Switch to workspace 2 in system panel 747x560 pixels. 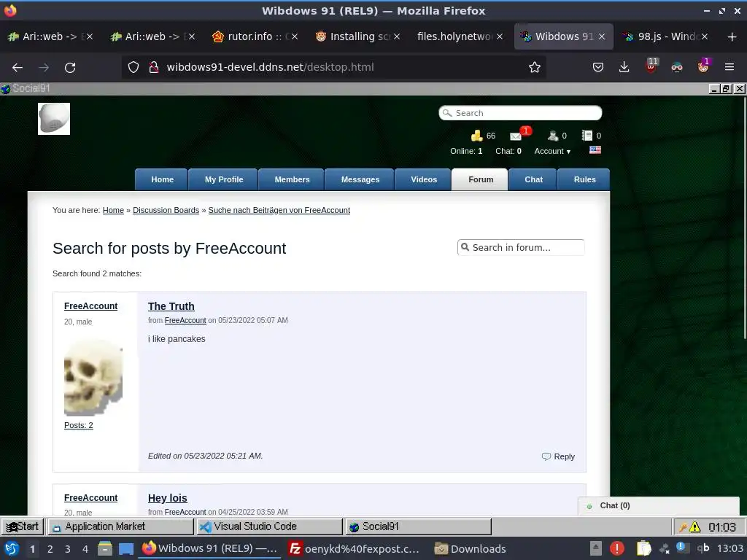[50, 549]
